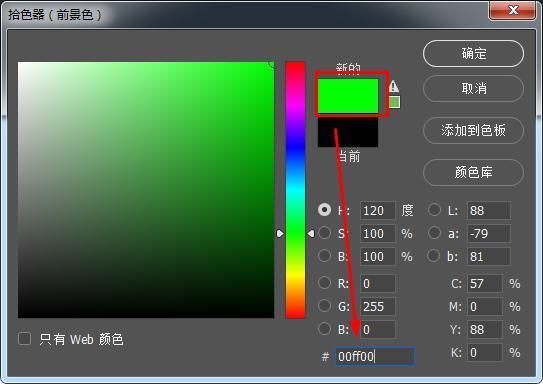This screenshot has height=384, width=543.
Task: Click the right hue slider arrow marker
Action: (311, 234)
